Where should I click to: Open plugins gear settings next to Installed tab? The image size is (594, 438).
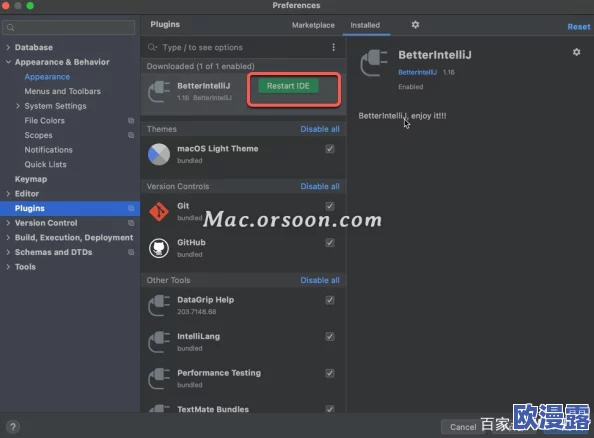[415, 25]
